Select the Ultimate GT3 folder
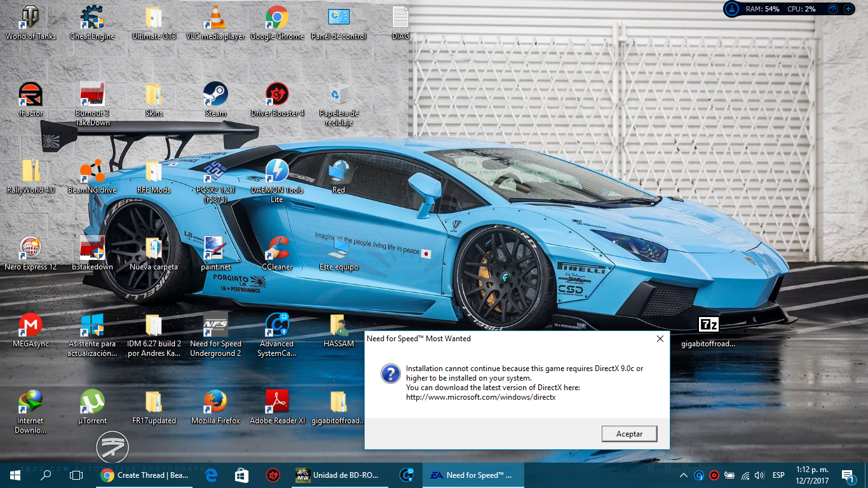Image resolution: width=868 pixels, height=488 pixels. pos(154,23)
